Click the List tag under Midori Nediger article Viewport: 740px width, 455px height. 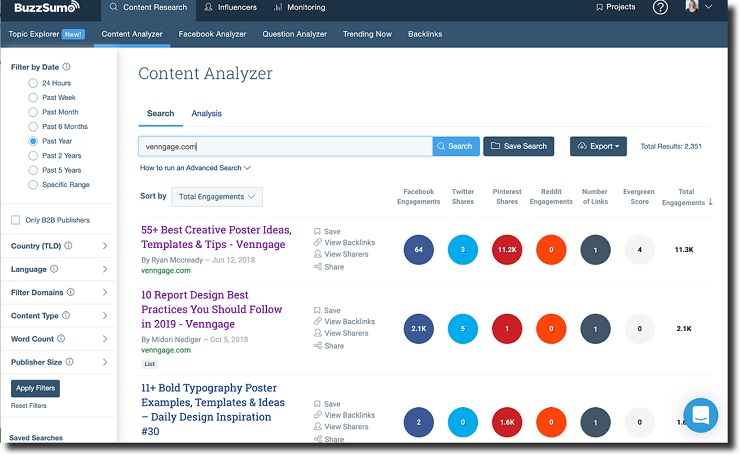[150, 364]
